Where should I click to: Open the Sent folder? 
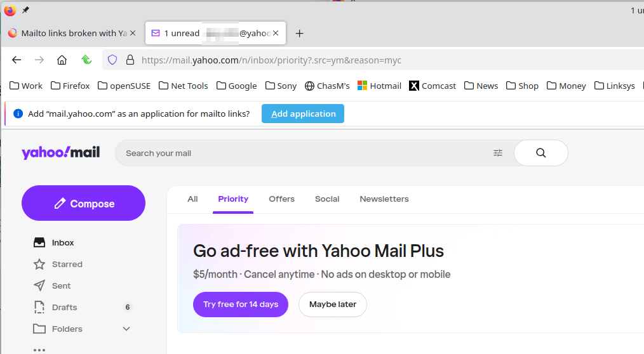[61, 285]
